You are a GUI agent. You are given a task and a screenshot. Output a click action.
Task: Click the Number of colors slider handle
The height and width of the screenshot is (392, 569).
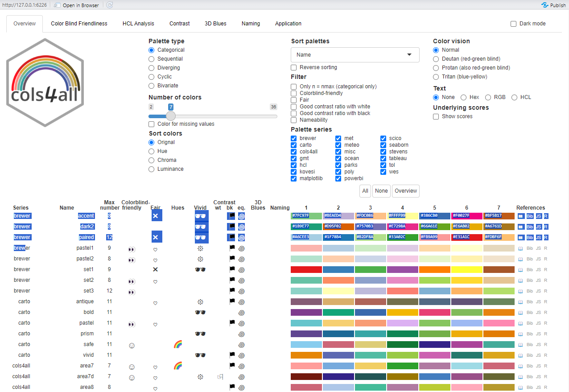click(170, 116)
